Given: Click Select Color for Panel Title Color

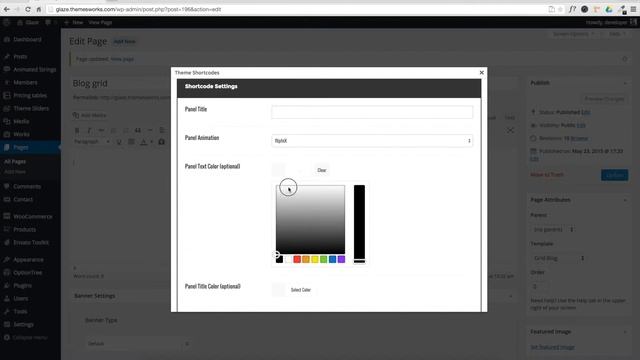Looking at the screenshot, I should click(x=301, y=290).
